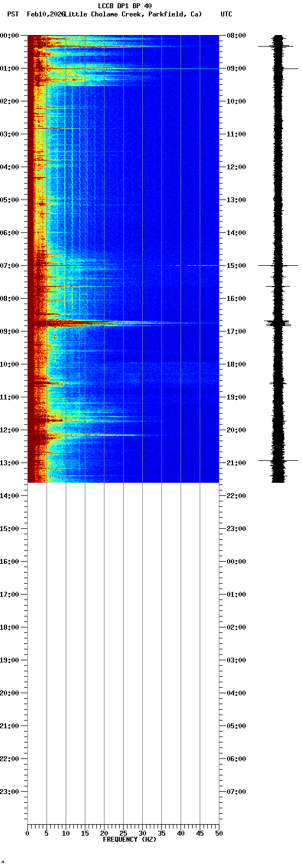Click the 'Feb10,2026' date text
Image resolution: width=302 pixels, height=868 pixels.
click(46, 14)
